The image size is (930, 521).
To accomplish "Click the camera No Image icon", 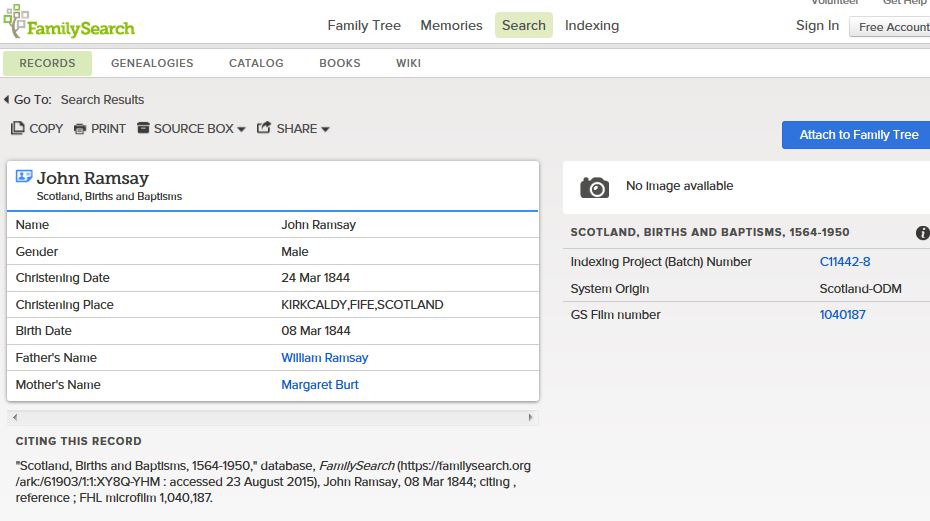I will (594, 186).
